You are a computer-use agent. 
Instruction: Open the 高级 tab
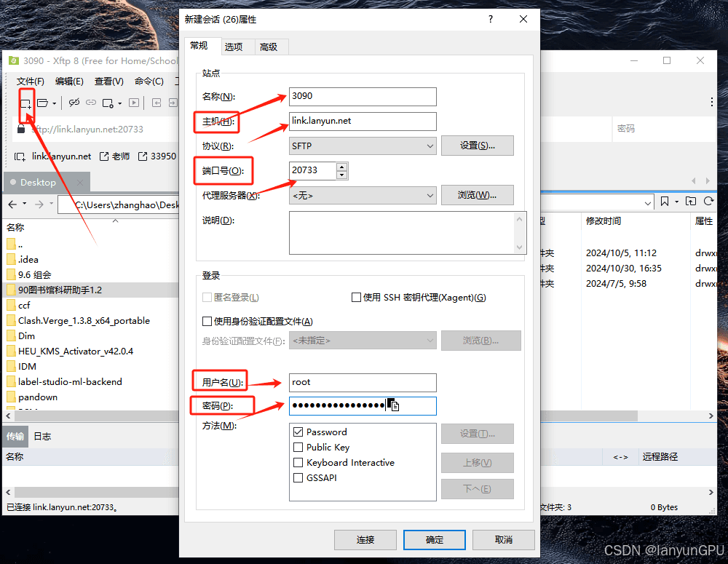coord(269,47)
